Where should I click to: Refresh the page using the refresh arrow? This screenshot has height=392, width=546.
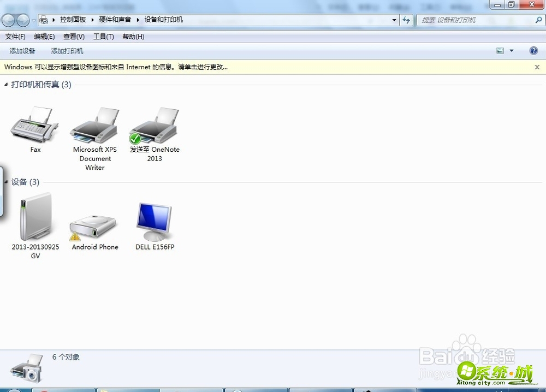(406, 19)
